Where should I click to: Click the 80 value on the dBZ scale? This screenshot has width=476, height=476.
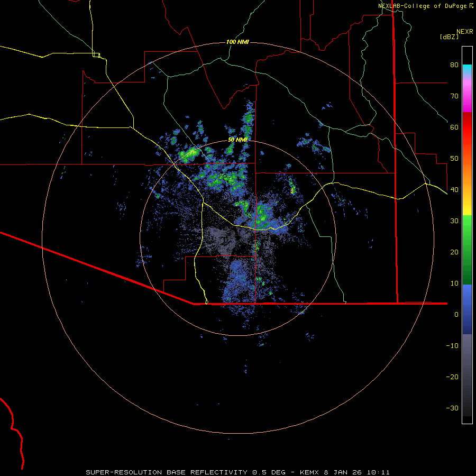[454, 65]
